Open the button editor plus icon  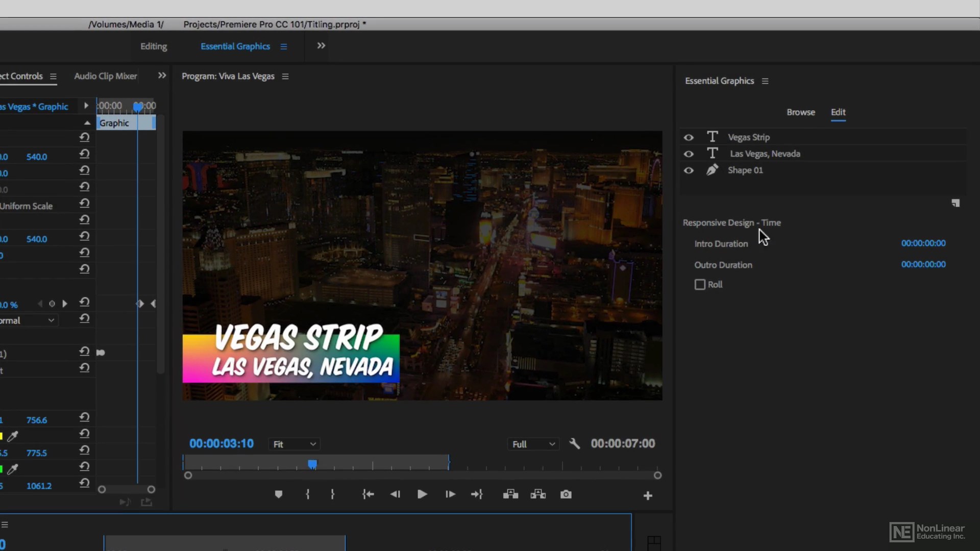click(x=648, y=495)
